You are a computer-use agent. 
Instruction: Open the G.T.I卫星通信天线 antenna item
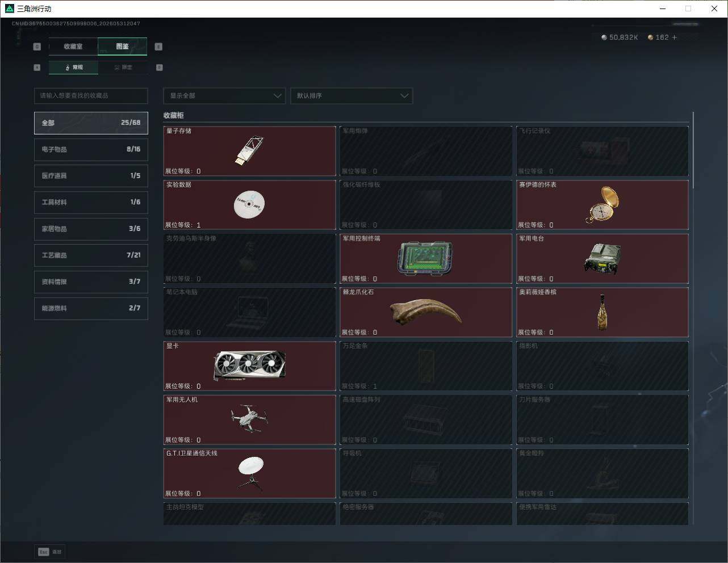point(249,474)
